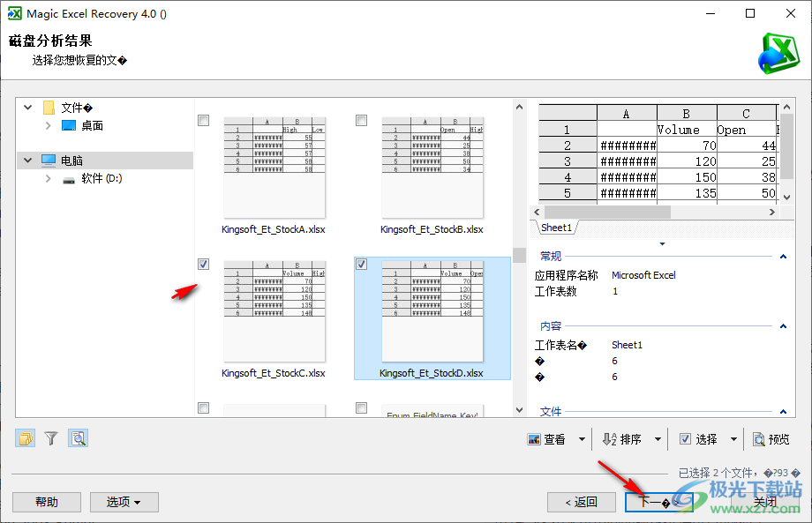Switch to the Sheet1 tab

(555, 227)
